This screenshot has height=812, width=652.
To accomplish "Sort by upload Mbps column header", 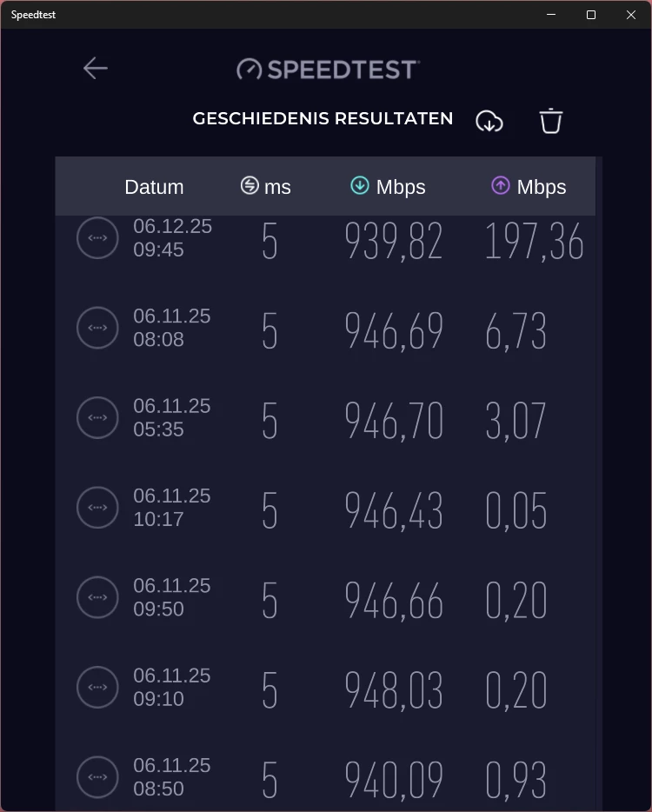I will 529,186.
